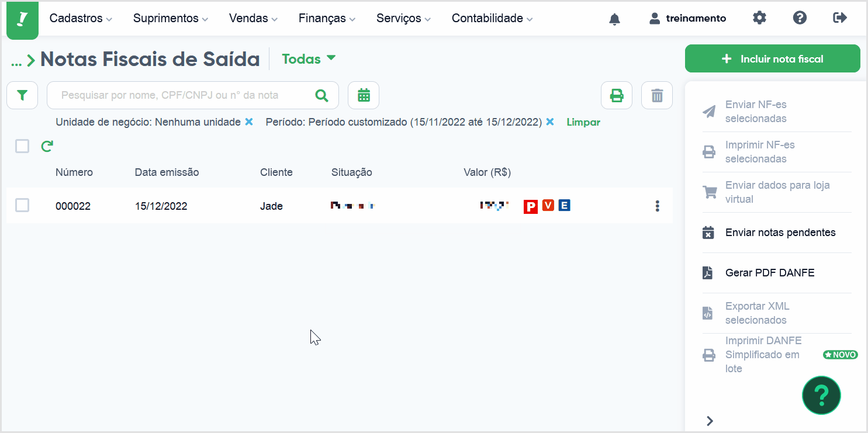868x433 pixels.
Task: Click Enviar notas pendentes
Action: [780, 233]
